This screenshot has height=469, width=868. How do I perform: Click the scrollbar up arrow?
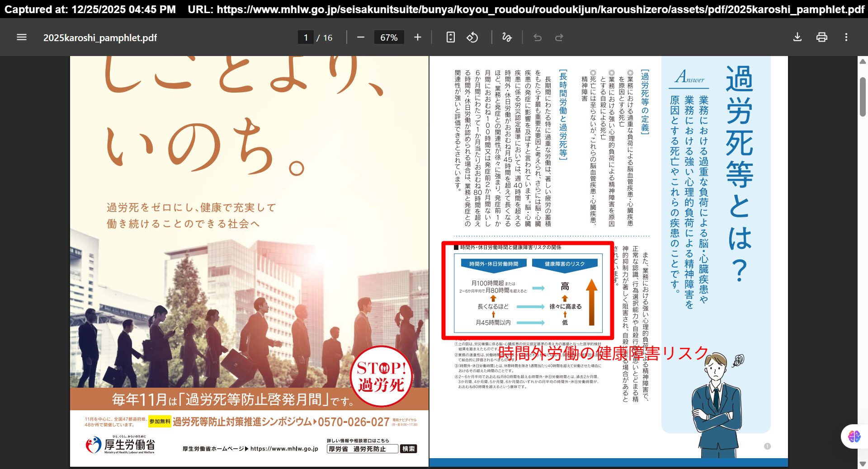(863, 61)
